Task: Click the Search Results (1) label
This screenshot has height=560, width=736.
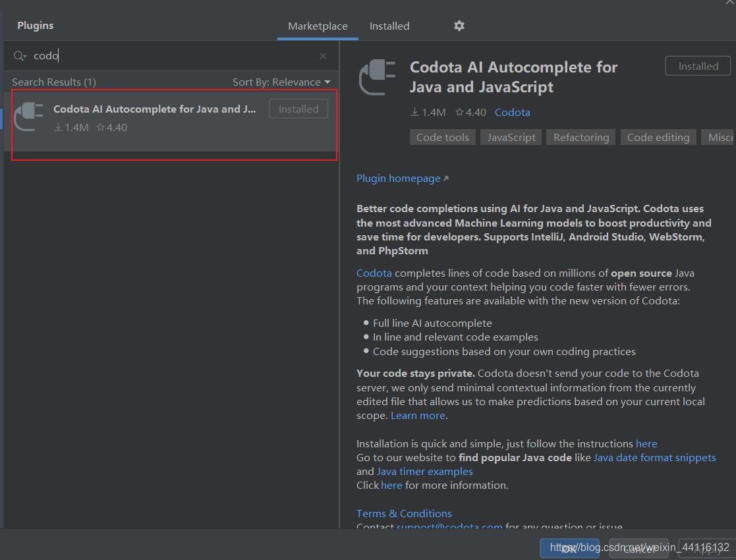Action: pyautogui.click(x=54, y=82)
